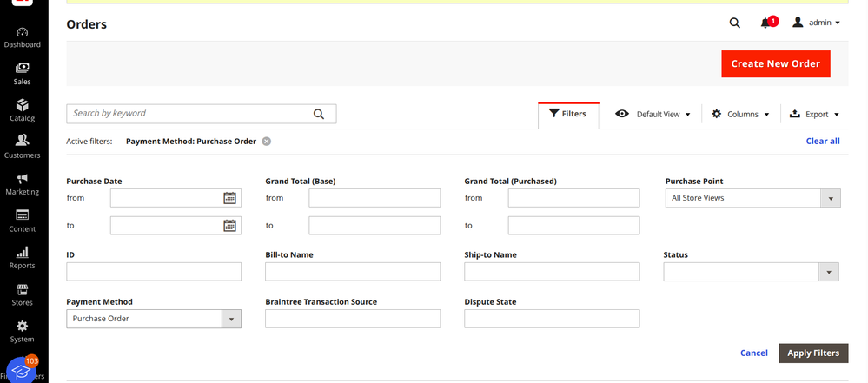Open Customers section in sidebar
This screenshot has height=383, width=868.
point(23,147)
